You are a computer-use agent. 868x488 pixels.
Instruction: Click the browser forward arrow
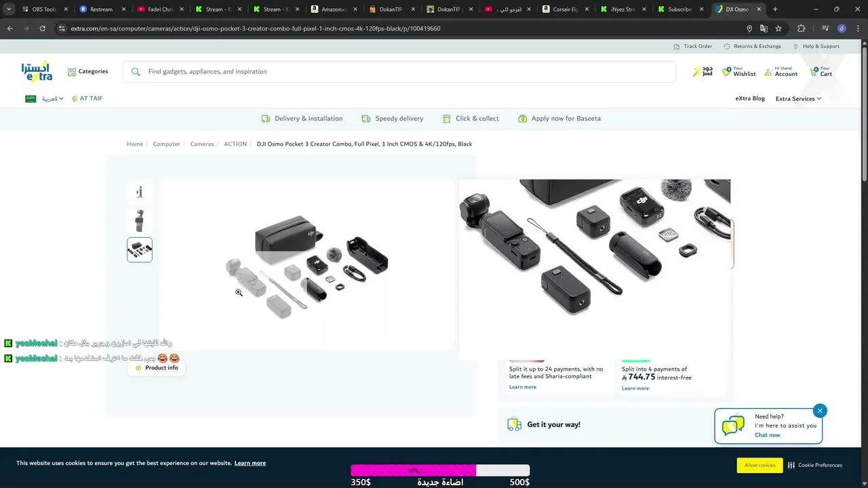tap(26, 28)
